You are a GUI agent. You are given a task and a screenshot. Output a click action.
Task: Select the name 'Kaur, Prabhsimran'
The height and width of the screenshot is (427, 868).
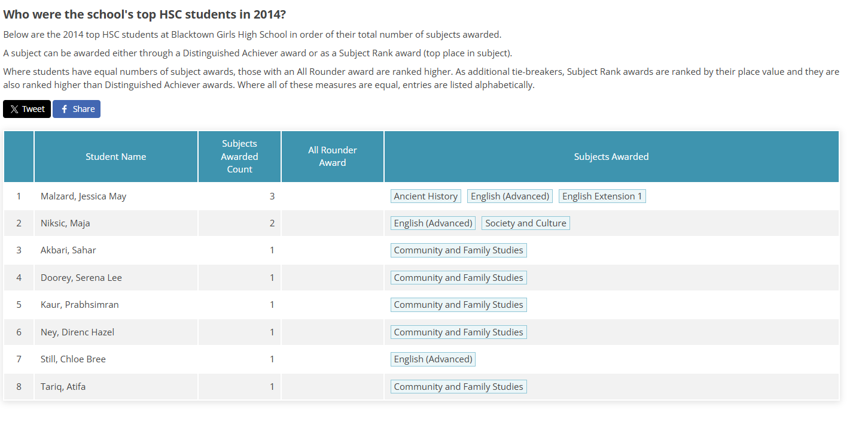point(80,305)
